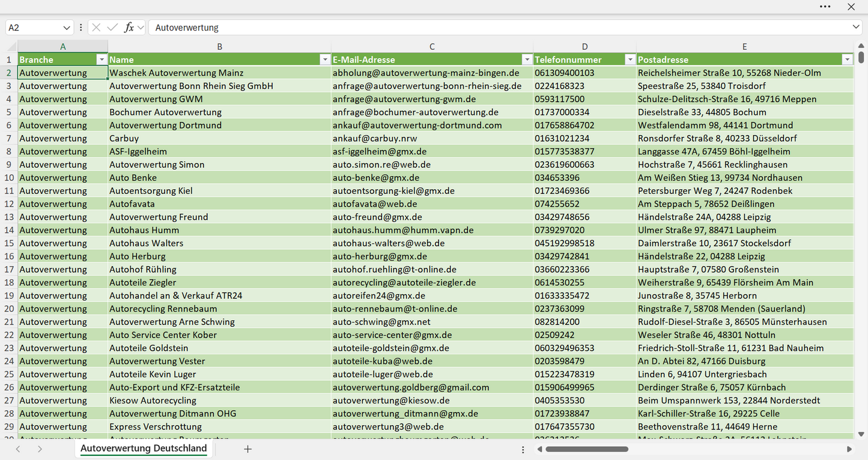Select row 7 header
The height and width of the screenshot is (460, 868).
point(9,138)
